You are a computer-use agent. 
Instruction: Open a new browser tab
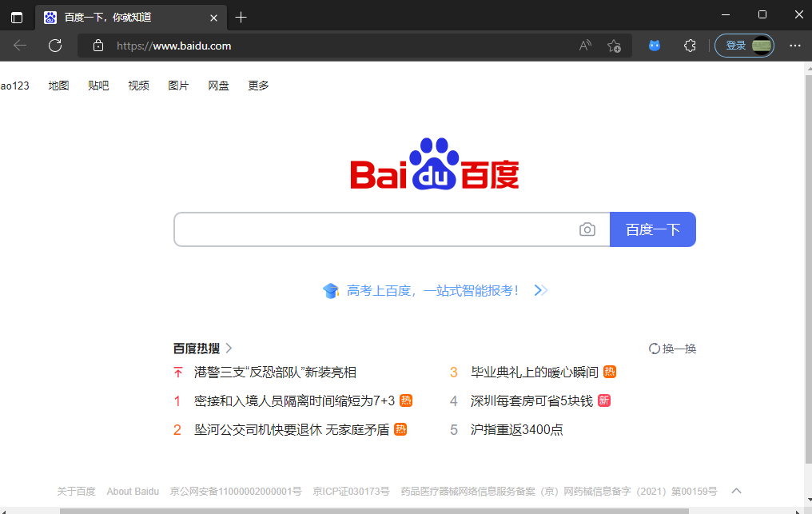click(241, 18)
